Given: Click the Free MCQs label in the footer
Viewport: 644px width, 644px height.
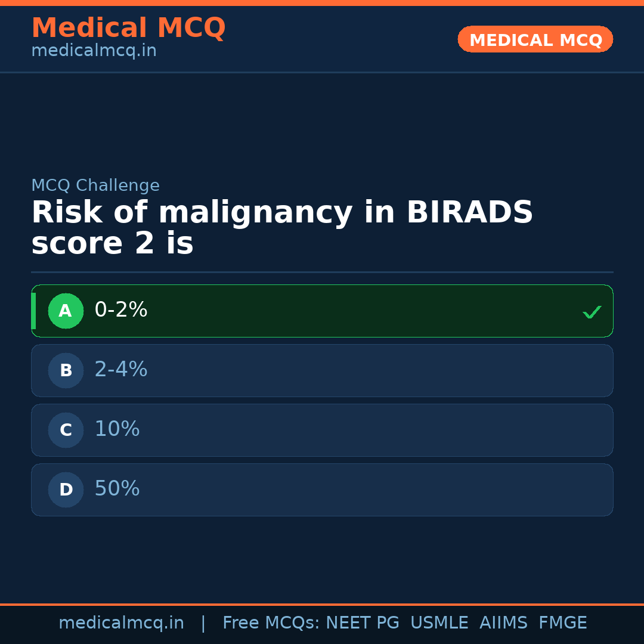Looking at the screenshot, I should point(271,623).
